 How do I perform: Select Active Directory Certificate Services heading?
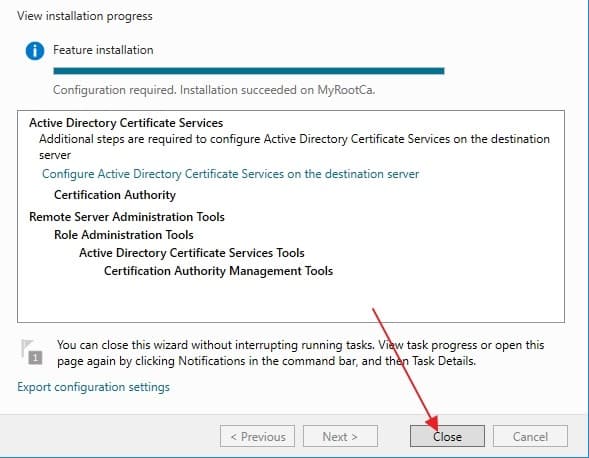[x=126, y=122]
